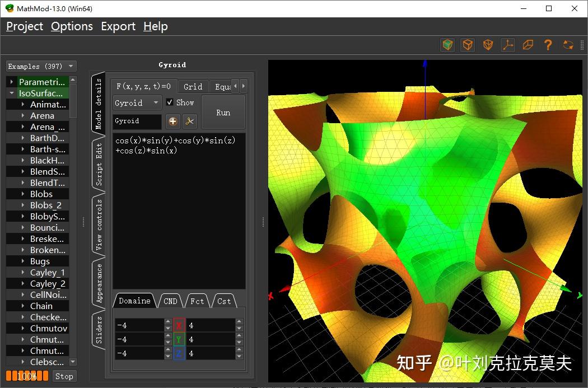Open the Script Edit vertical tab
Image resolution: width=588 pixels, height=388 pixels.
click(99, 165)
